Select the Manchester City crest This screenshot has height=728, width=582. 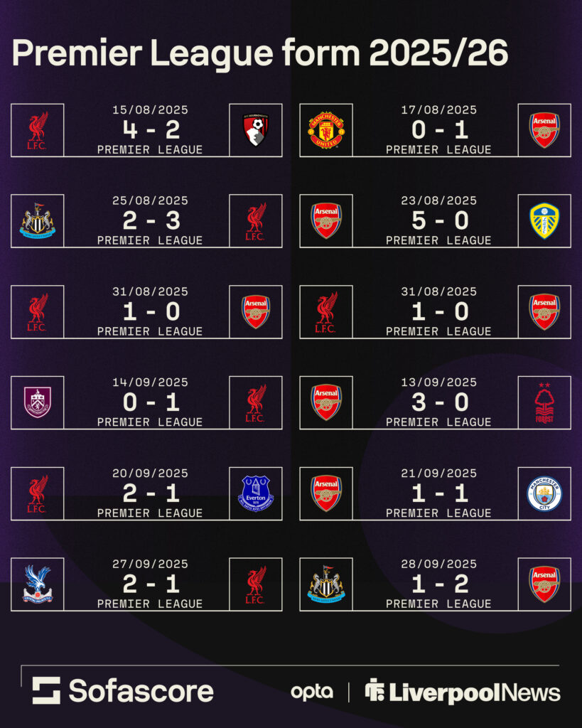(x=544, y=493)
